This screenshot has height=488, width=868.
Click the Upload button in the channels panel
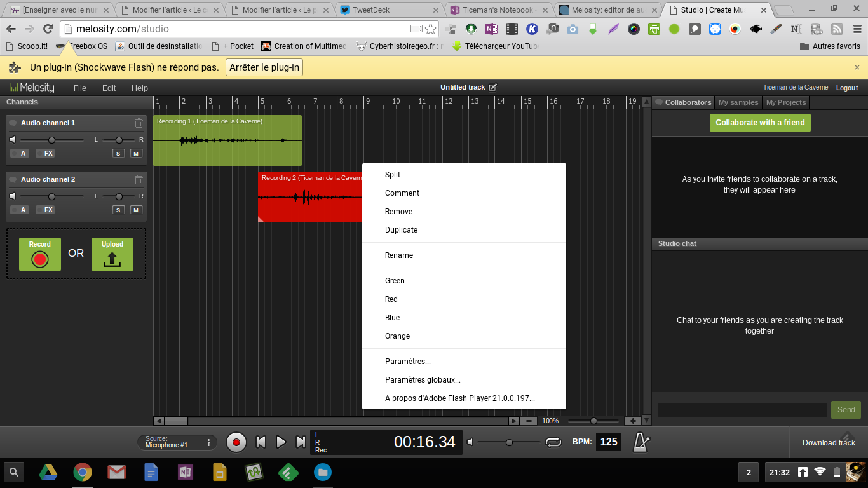tap(112, 254)
